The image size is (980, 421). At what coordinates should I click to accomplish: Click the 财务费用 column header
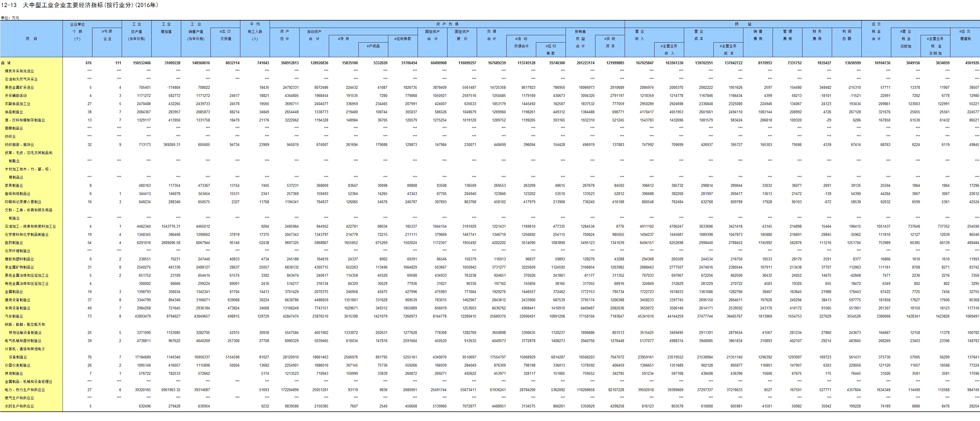[817, 35]
